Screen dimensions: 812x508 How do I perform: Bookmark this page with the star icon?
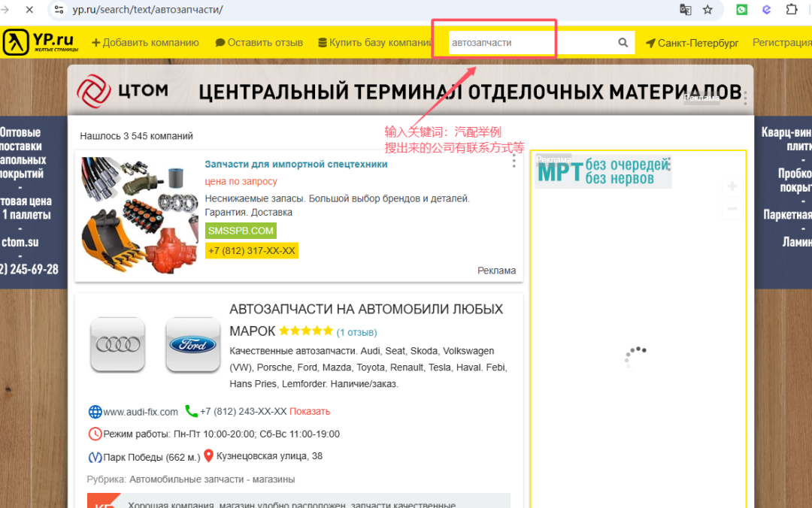coord(707,9)
